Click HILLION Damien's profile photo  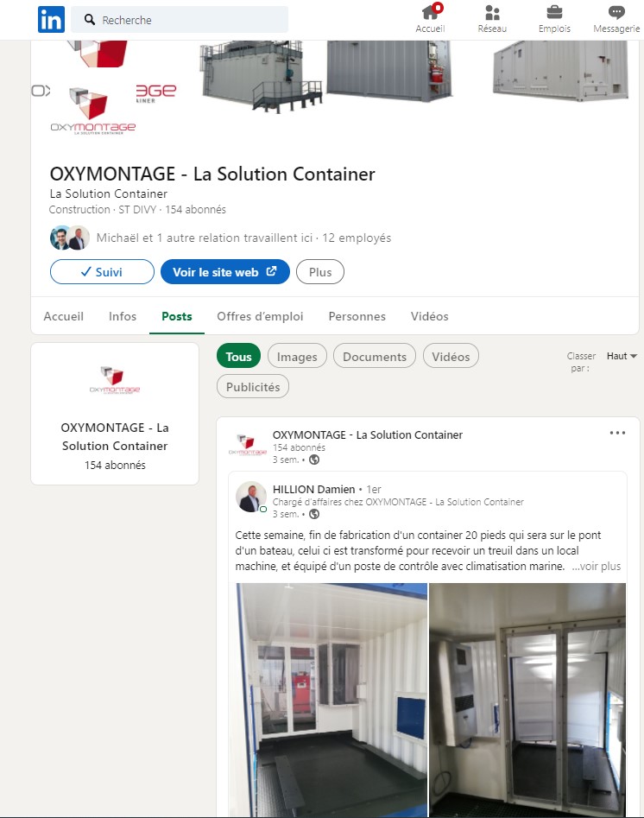251,497
